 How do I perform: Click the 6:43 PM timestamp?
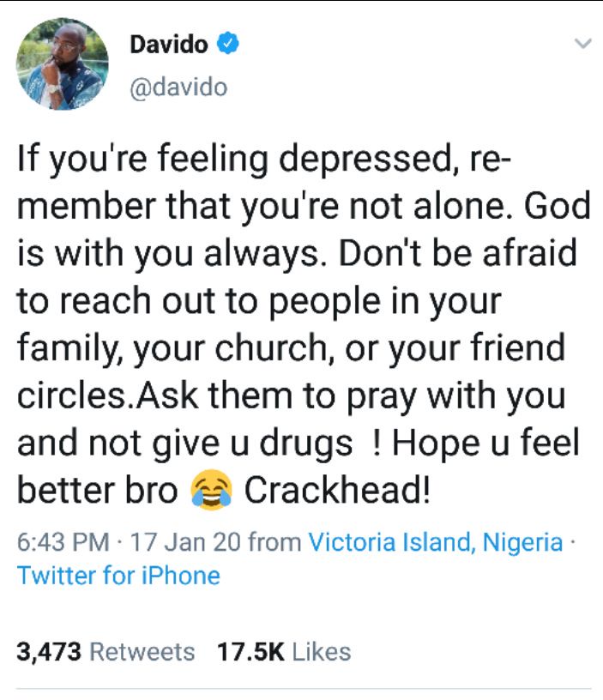63,542
